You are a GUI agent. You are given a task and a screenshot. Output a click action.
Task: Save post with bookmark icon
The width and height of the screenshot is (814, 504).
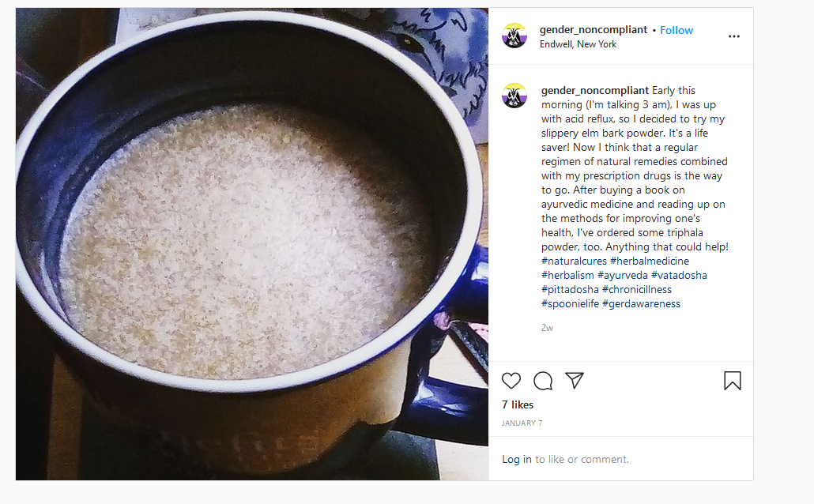click(x=733, y=381)
